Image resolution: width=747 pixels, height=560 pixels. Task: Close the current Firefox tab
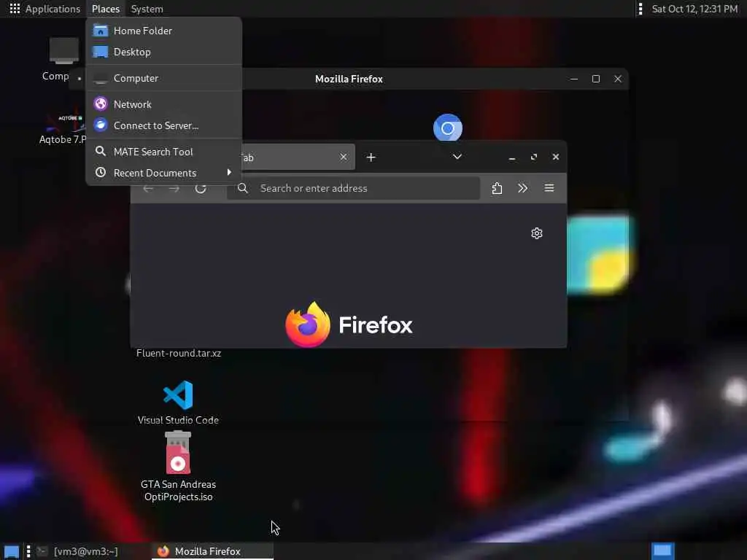tap(344, 157)
